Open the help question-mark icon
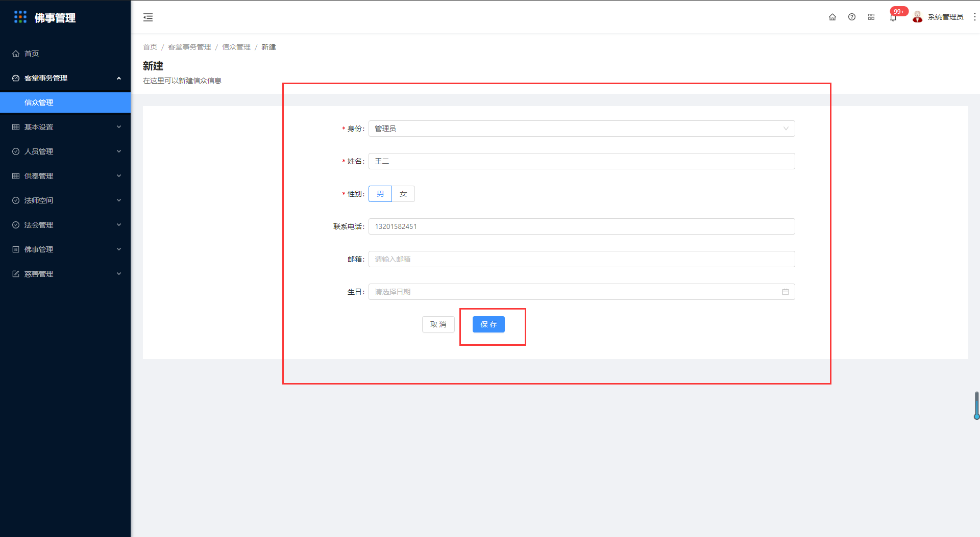Screen dimensions: 980x537 point(852,17)
